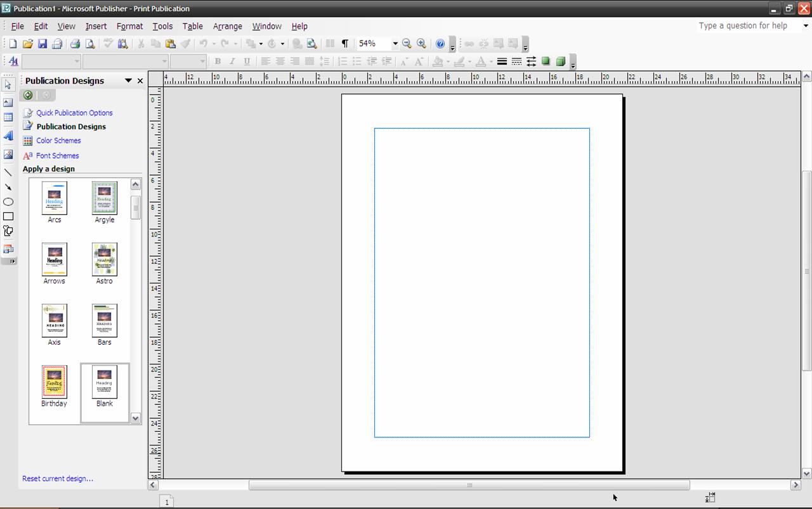
Task: Apply the Birthday design thumbnail
Action: [x=54, y=382]
